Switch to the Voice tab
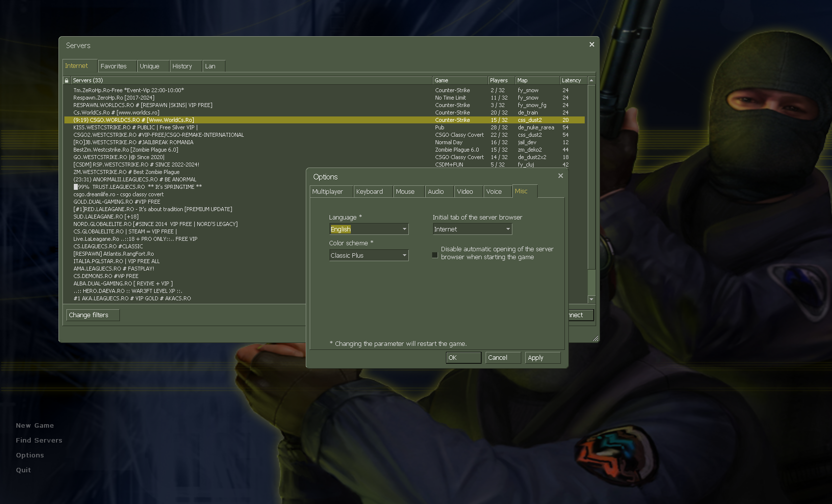832x504 pixels. pos(498,192)
